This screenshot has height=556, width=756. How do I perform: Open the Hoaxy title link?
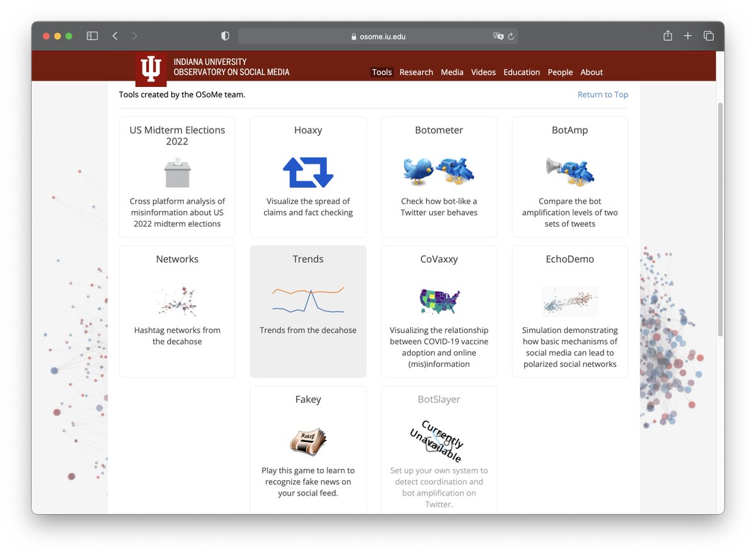308,130
